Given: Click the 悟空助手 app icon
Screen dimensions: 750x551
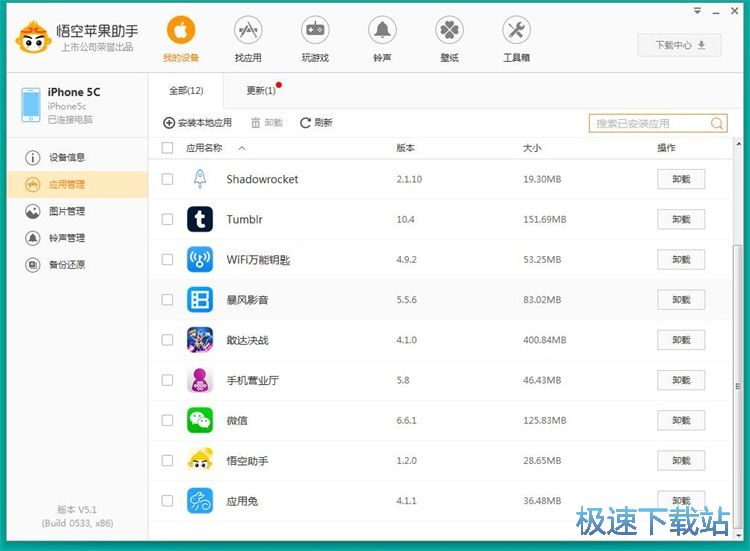Looking at the screenshot, I should tap(200, 460).
